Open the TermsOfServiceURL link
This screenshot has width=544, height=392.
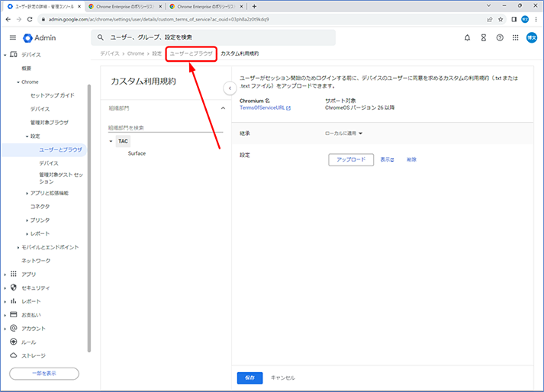(x=262, y=108)
